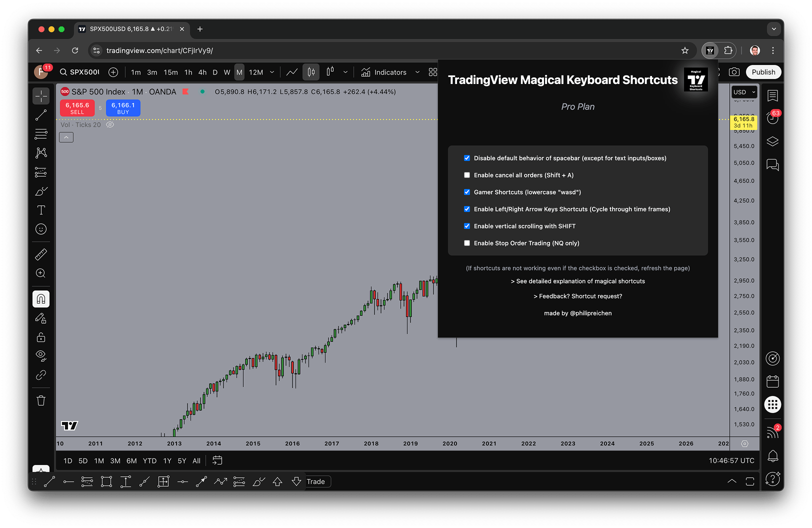Uncheck vertical scrolling with SHIFT option
The height and width of the screenshot is (528, 812).
click(x=467, y=226)
